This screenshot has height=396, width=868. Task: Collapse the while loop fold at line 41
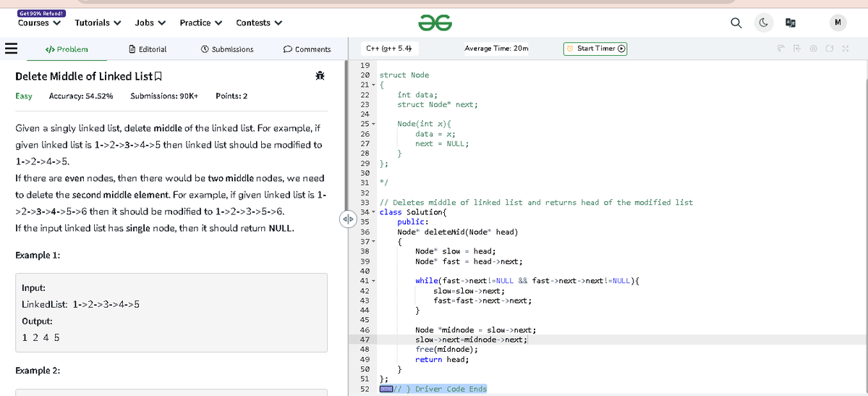coord(374,281)
